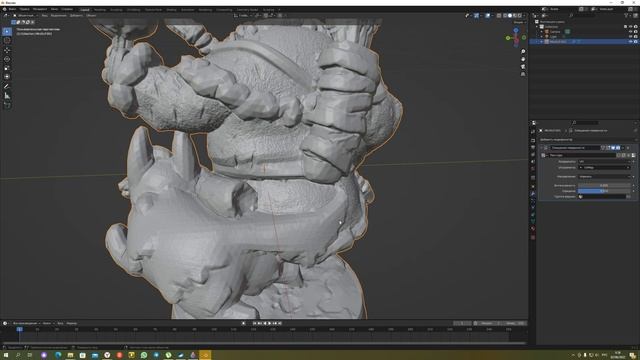This screenshot has height=360, width=640.
Task: Open the Edit menu in top bar
Action: pyautogui.click(x=24, y=9)
